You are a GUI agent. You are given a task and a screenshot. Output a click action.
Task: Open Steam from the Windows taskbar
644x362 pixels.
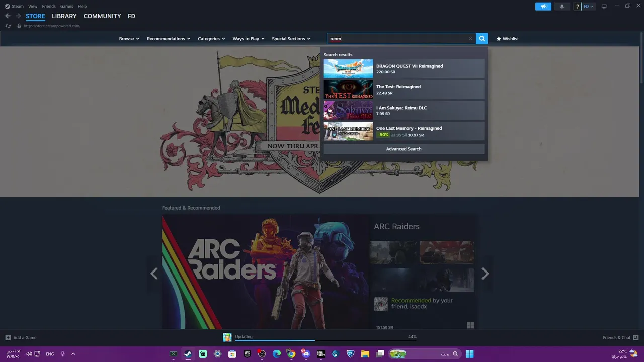(x=188, y=354)
